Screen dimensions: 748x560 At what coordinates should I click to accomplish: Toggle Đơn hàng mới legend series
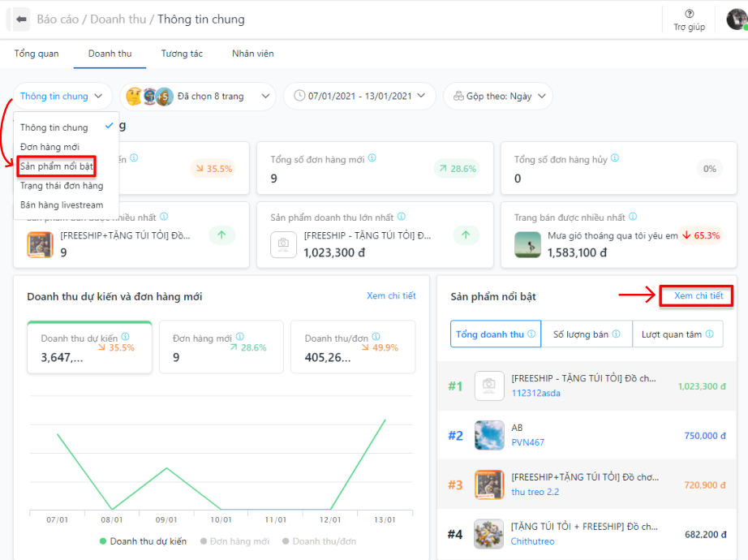click(x=234, y=541)
